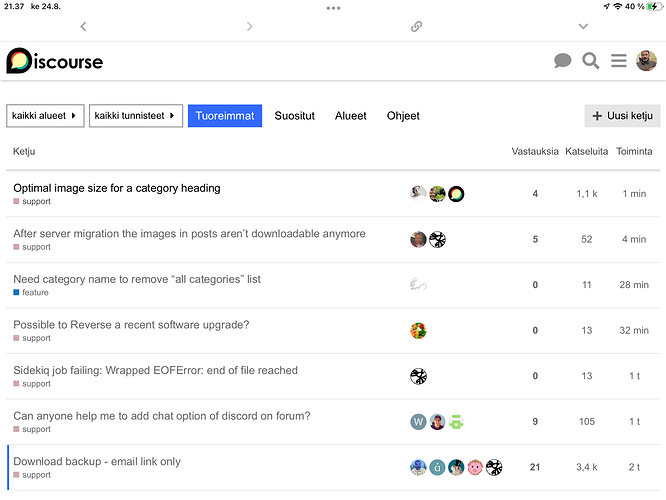Click pink face avatar on Download backup row
This screenshot has height=500, width=666.
coord(475,467)
